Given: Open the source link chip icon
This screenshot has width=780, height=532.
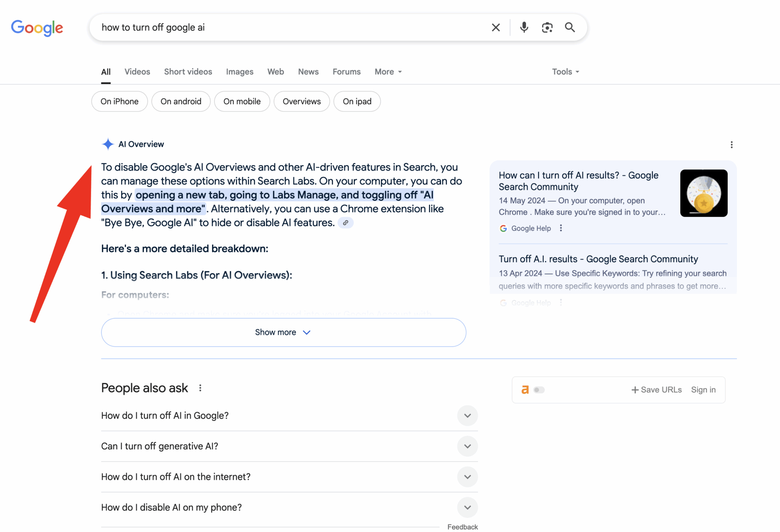Looking at the screenshot, I should tap(345, 223).
